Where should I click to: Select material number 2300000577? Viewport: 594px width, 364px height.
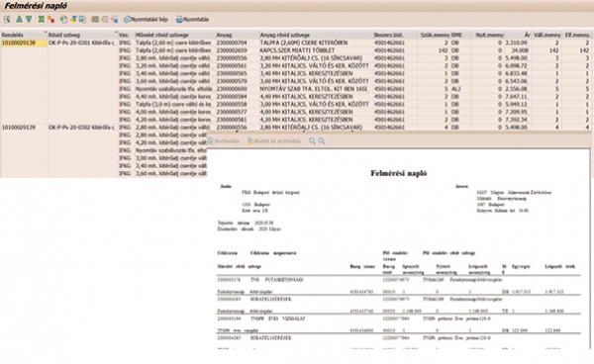tap(238, 112)
